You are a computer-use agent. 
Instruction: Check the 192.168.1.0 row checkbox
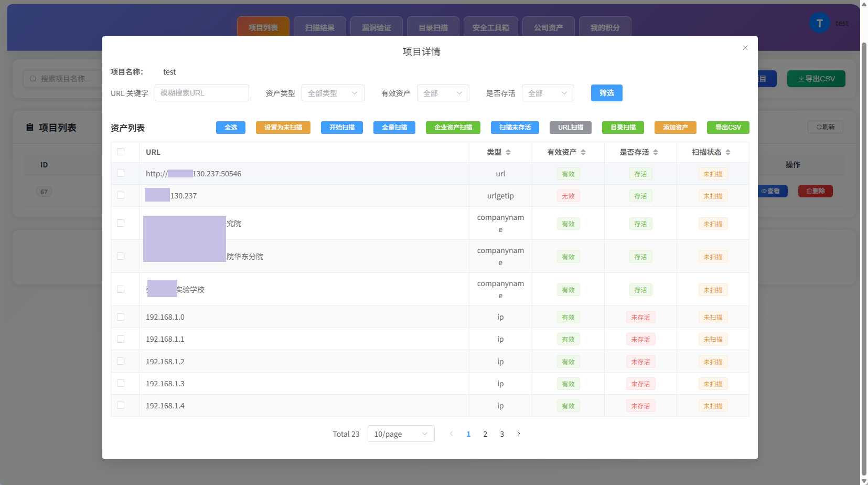(121, 317)
